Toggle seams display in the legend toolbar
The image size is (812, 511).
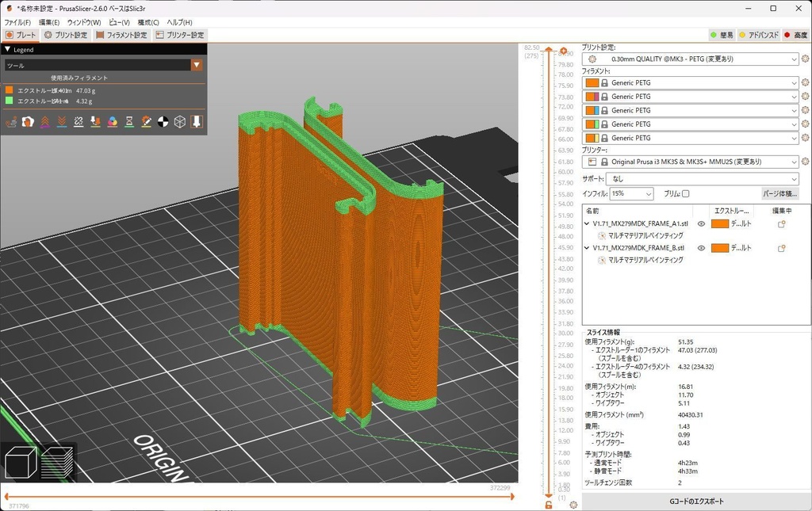(x=77, y=121)
